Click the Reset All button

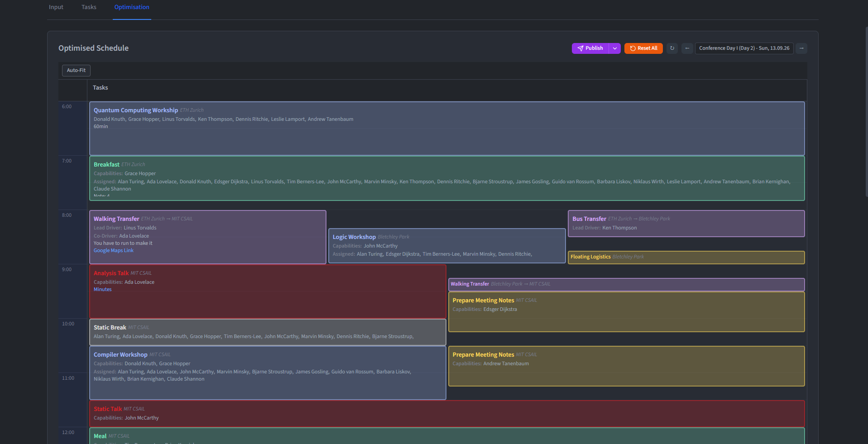(x=643, y=48)
